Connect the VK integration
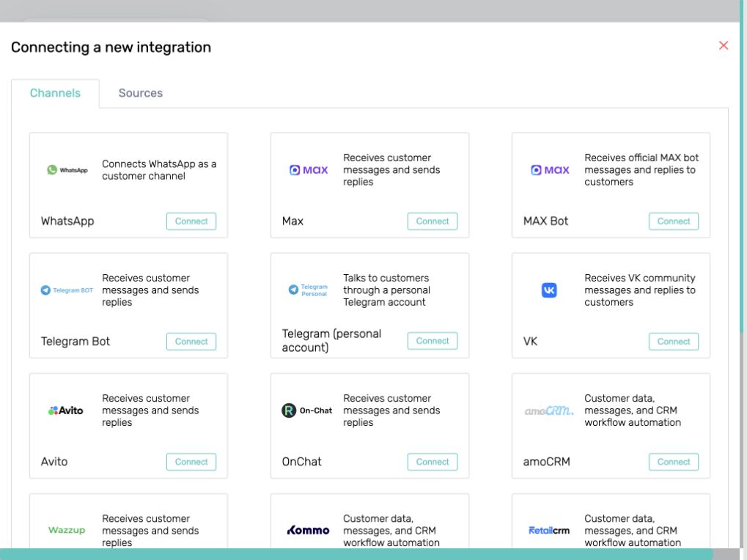The height and width of the screenshot is (560, 747). [x=673, y=342]
